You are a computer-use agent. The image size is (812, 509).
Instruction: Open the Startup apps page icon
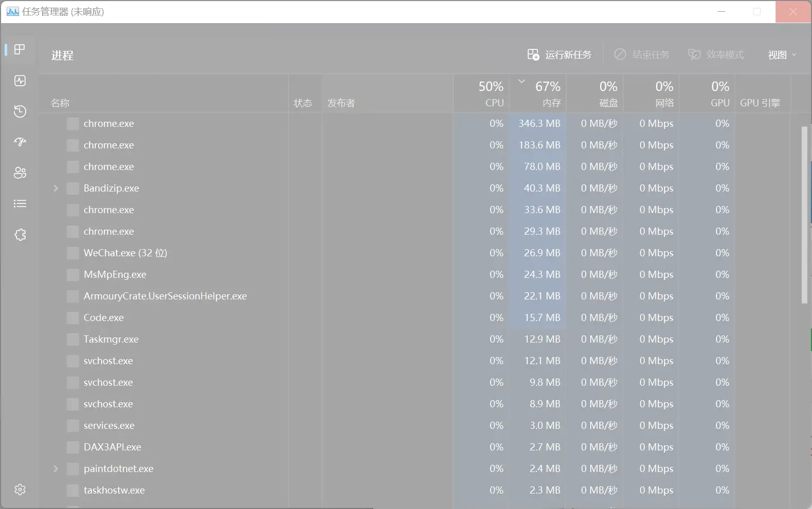coord(20,142)
